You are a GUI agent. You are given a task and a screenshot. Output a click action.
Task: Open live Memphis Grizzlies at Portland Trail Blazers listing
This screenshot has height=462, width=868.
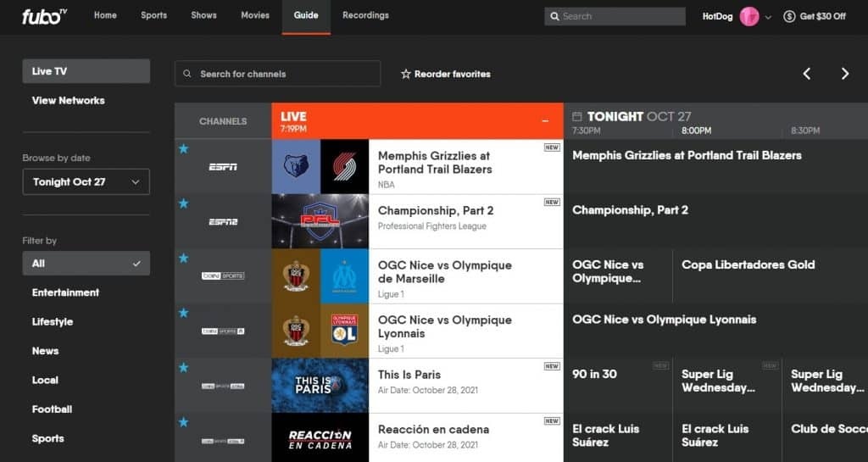466,166
